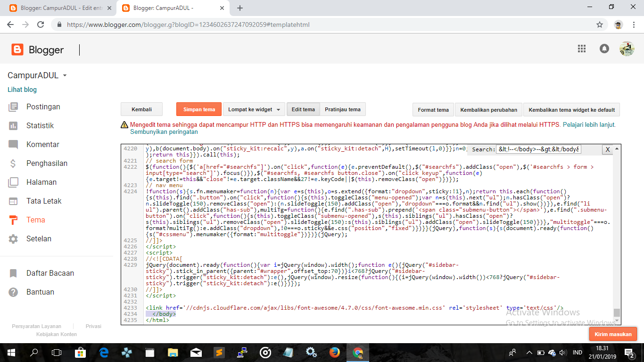Close the code editor search box
Screen dimensions: 644x362
tap(608, 149)
